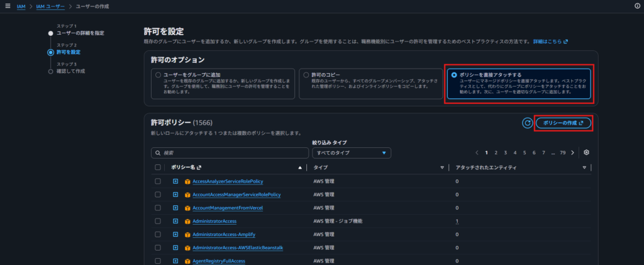644x265 pixels.
Task: Check AdministratorAccess-Amplify checkbox
Action: pos(158,234)
